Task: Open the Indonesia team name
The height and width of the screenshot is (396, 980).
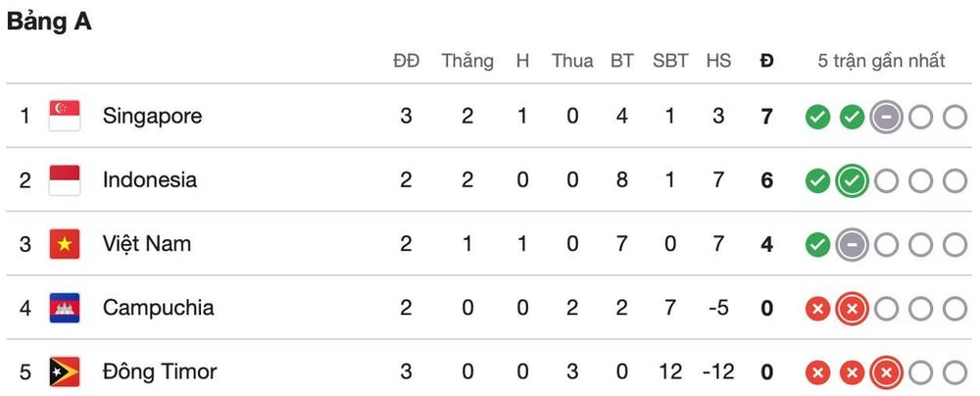Action: coord(150,180)
